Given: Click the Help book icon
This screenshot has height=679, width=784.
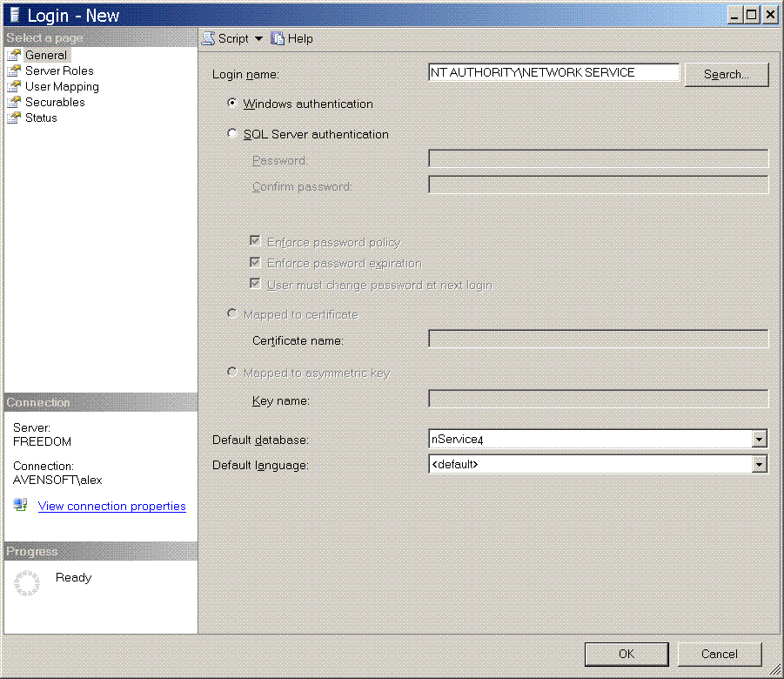Looking at the screenshot, I should click(x=278, y=38).
